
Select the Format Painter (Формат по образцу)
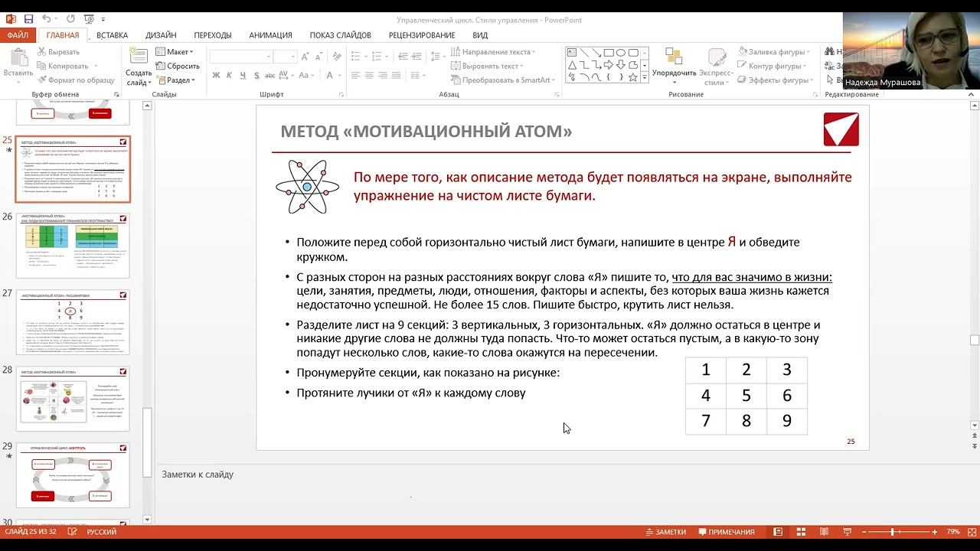tap(75, 80)
